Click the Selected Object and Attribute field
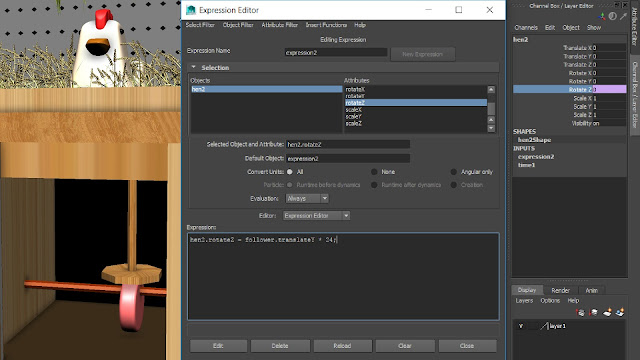This screenshot has height=360, width=640. tap(348, 144)
